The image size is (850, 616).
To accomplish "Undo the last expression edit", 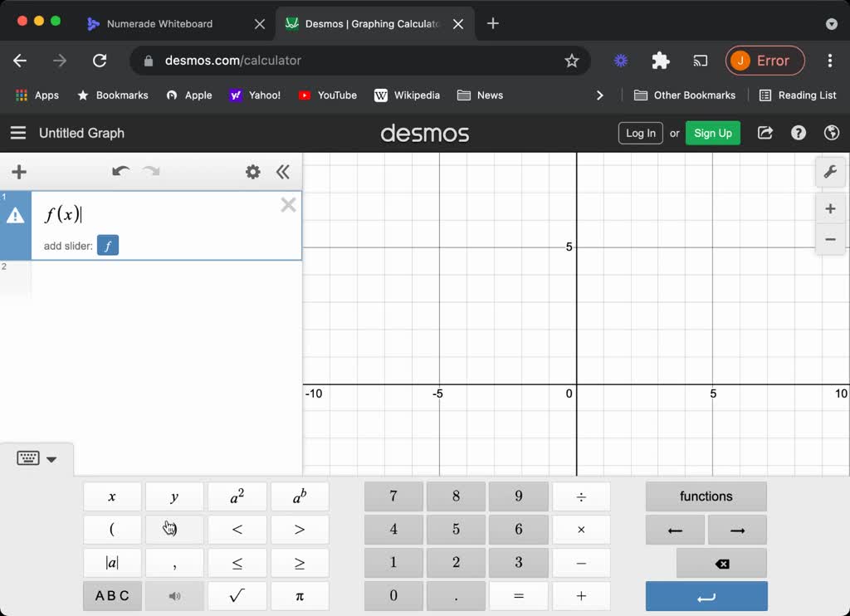I will (x=120, y=171).
